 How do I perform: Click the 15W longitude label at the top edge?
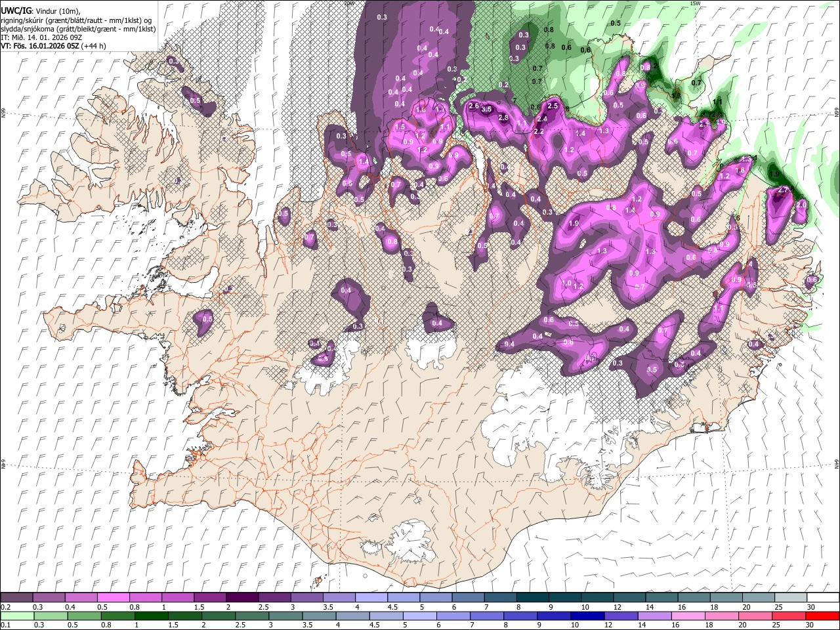(x=695, y=3)
